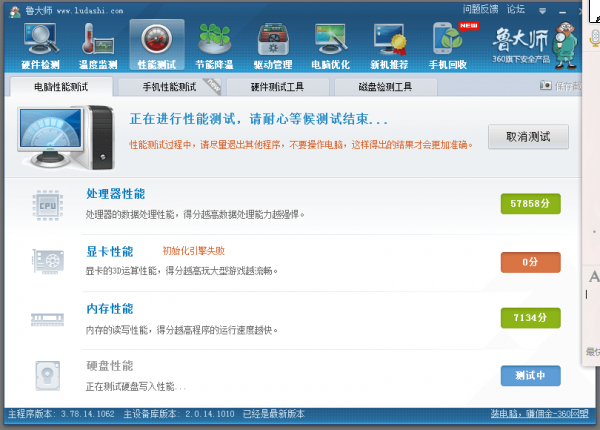Click the 0分 graphics score badge
This screenshot has width=600, height=430.
click(x=530, y=262)
